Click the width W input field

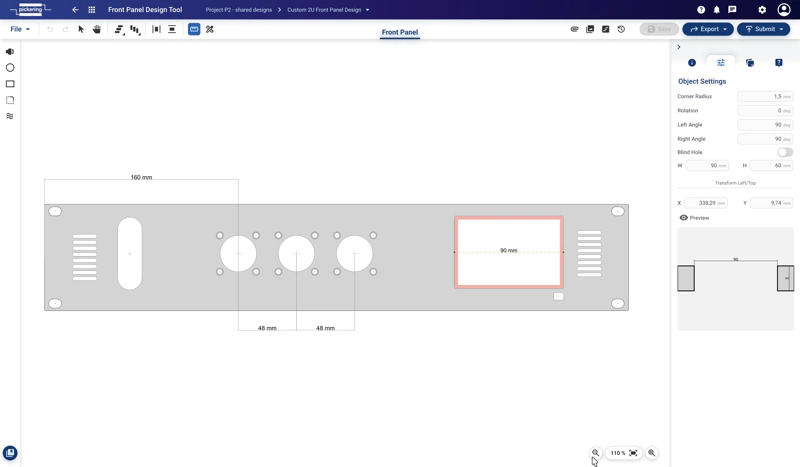[707, 166]
